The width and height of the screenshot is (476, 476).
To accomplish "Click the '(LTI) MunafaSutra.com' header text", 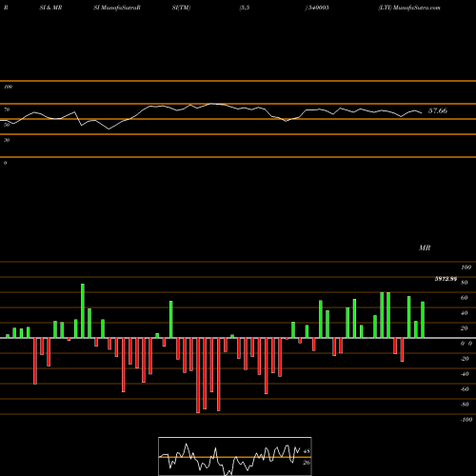I will pyautogui.click(x=409, y=8).
